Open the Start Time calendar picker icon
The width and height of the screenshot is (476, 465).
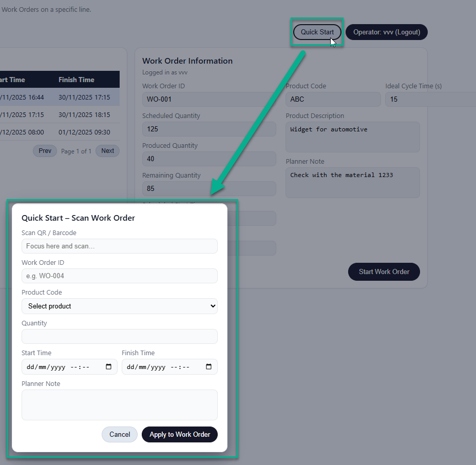click(x=108, y=367)
